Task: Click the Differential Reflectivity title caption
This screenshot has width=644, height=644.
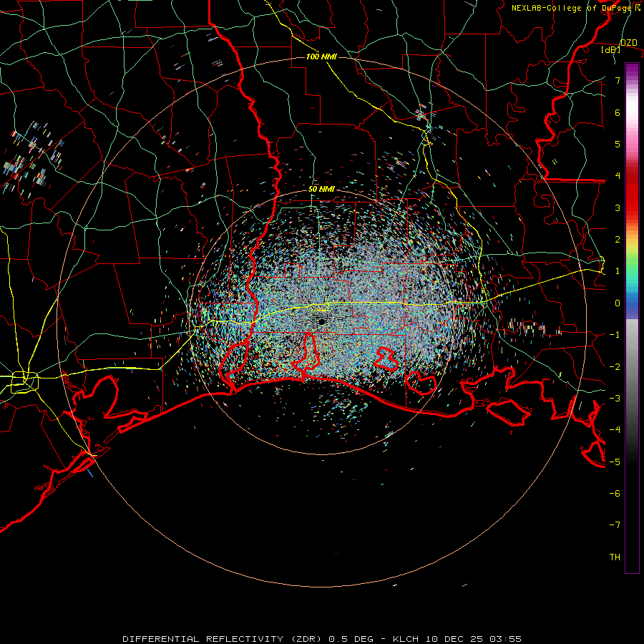Action: [322, 639]
